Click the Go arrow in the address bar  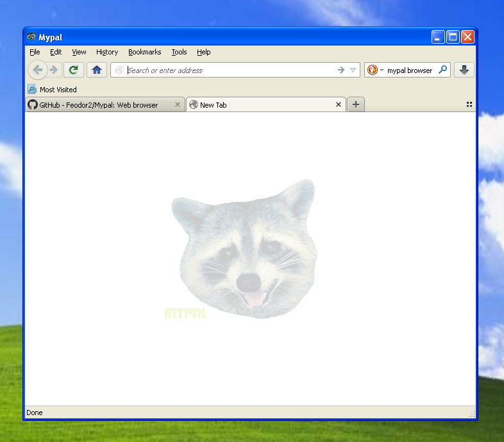click(341, 70)
